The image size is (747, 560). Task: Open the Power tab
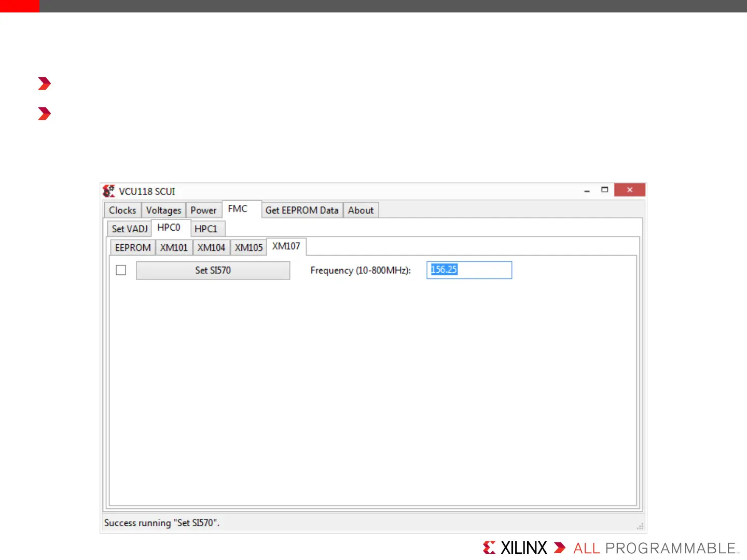[x=203, y=210]
